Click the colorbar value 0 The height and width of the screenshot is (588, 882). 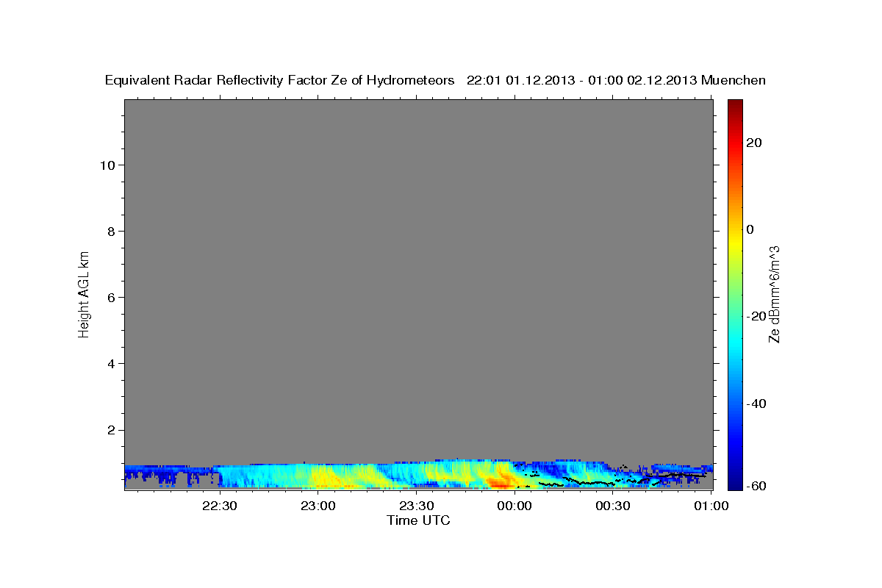750,229
